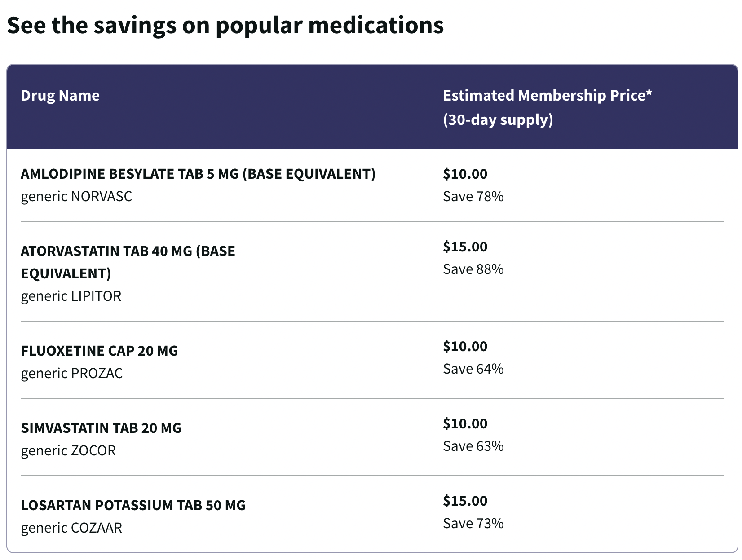
Task: Click the "See the savings on popular medications" heading
Action: [x=225, y=25]
